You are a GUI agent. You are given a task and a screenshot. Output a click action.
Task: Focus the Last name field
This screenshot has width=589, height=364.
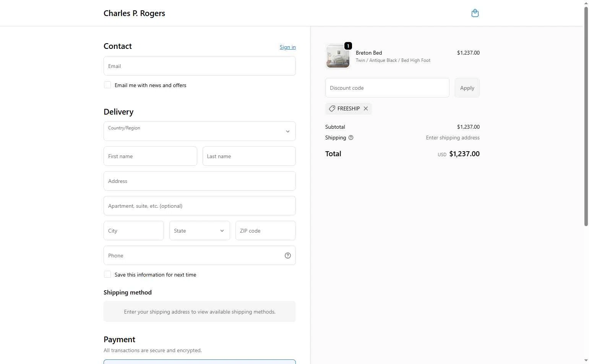tap(249, 156)
